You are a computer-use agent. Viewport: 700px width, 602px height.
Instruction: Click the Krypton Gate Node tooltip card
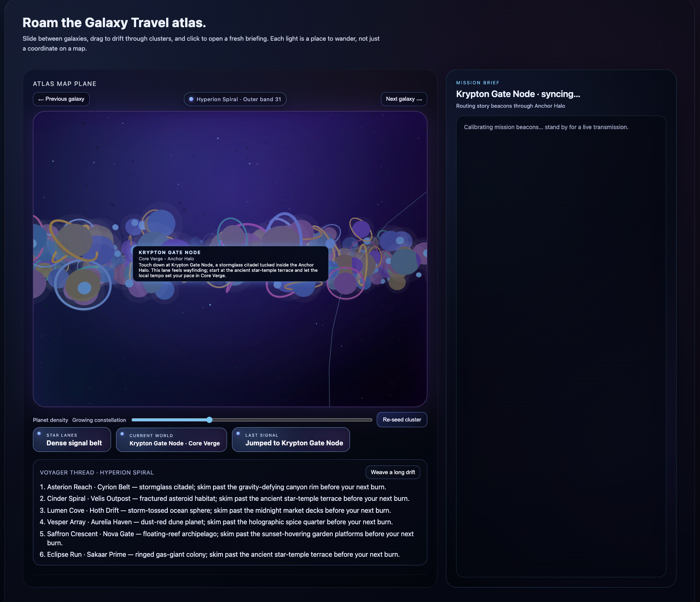pyautogui.click(x=230, y=264)
